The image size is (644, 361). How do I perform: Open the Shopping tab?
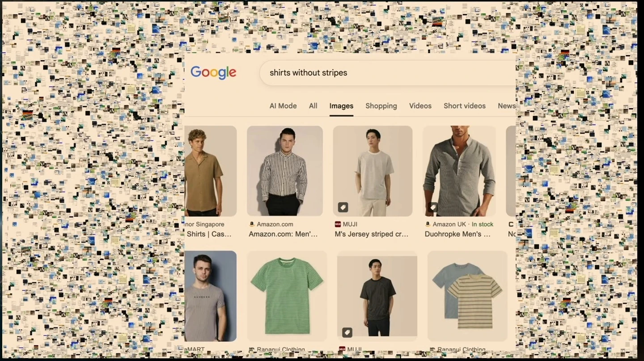pos(381,106)
